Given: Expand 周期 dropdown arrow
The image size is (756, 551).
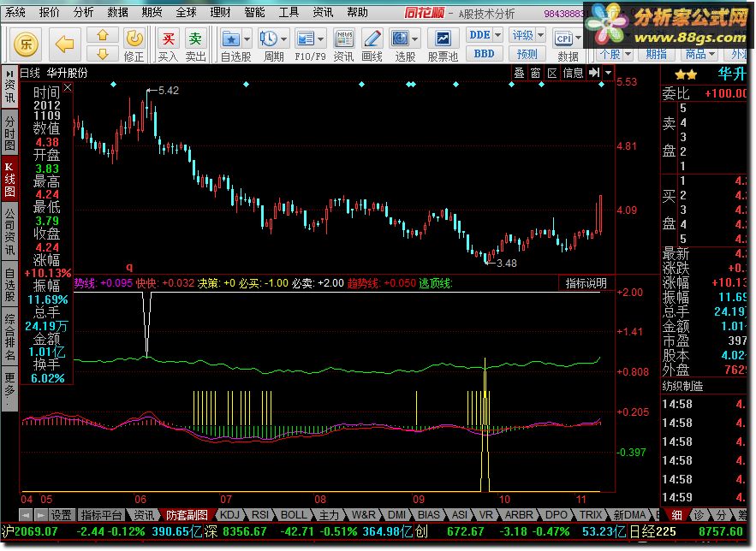Looking at the screenshot, I should [284, 39].
